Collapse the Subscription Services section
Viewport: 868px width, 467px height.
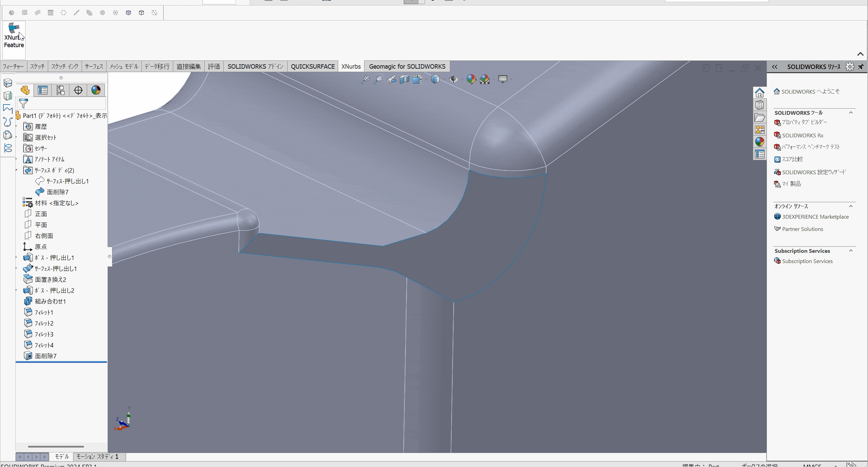click(851, 251)
